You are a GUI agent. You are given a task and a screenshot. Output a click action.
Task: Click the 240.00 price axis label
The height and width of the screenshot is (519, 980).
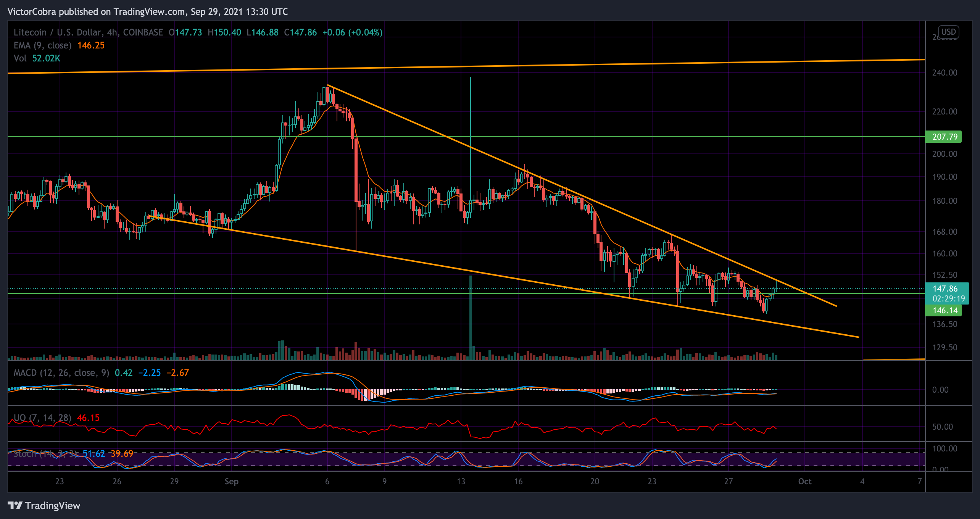(x=945, y=73)
